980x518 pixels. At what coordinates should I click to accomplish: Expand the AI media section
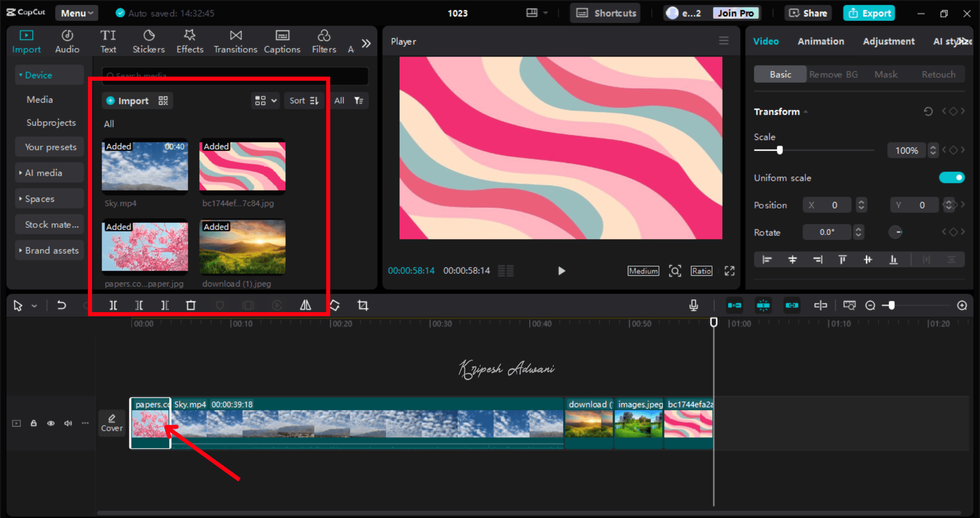pyautogui.click(x=43, y=173)
